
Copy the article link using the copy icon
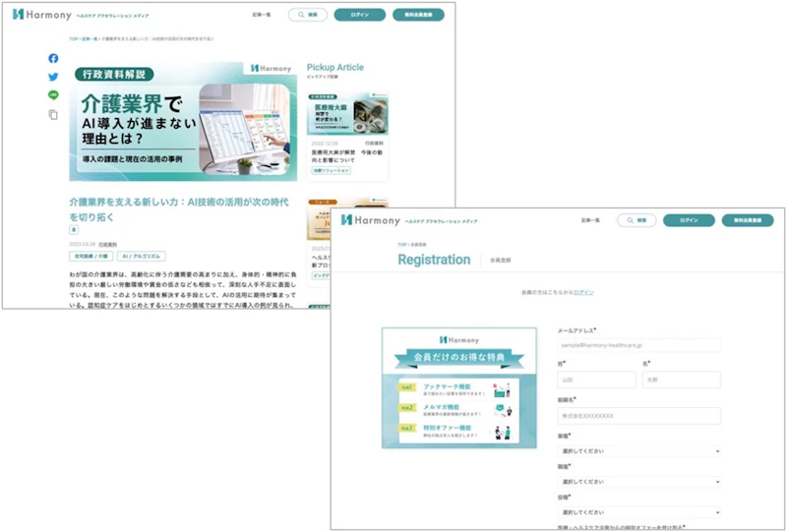point(53,115)
